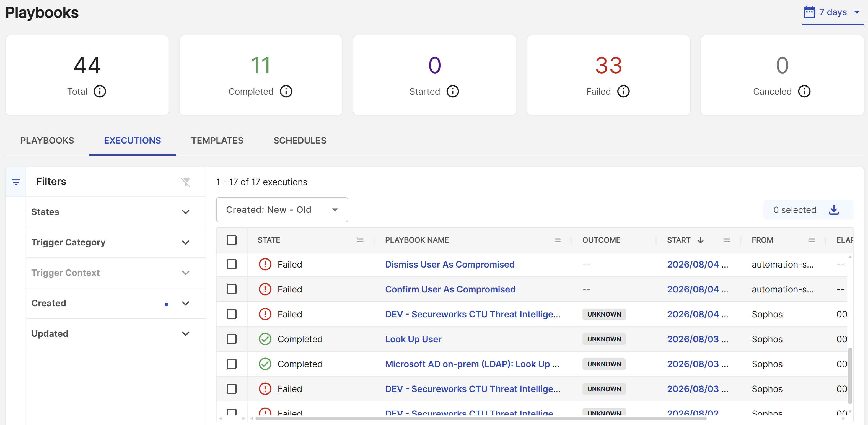Click the 44 Total summary card

tap(87, 75)
